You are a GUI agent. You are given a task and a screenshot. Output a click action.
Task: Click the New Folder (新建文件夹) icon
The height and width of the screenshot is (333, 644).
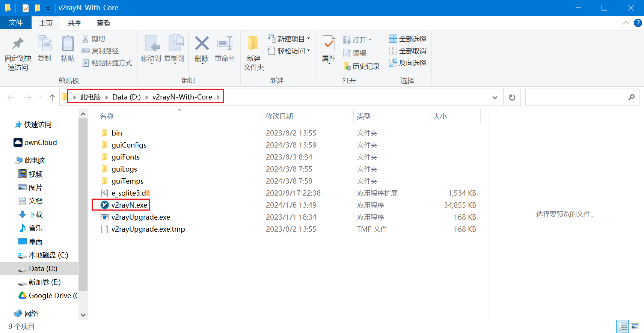tap(253, 53)
